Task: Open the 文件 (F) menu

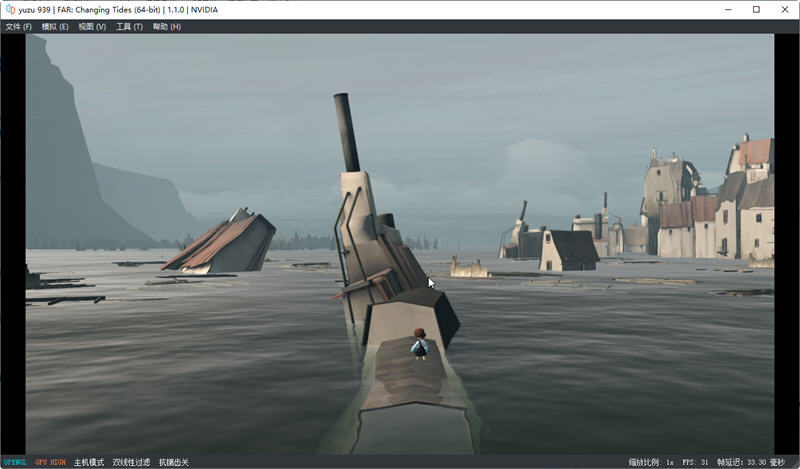Action: tap(18, 27)
